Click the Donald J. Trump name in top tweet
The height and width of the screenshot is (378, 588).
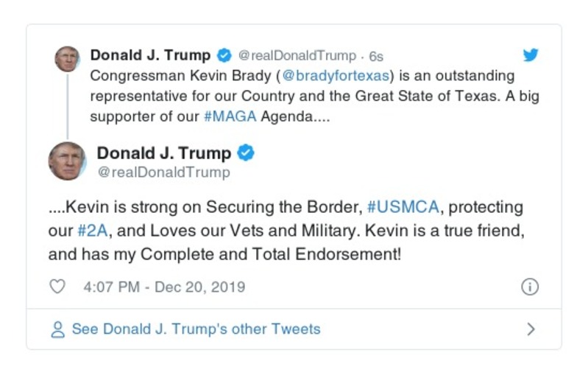tap(150, 55)
